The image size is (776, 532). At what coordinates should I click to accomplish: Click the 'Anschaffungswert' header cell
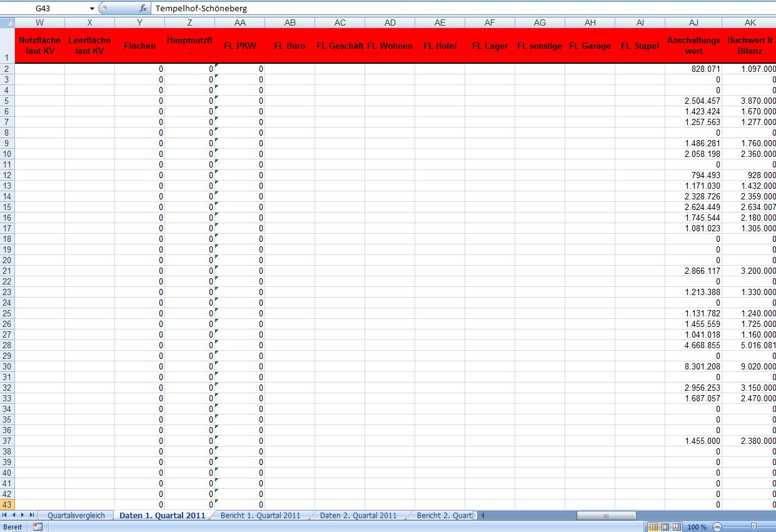[x=693, y=46]
